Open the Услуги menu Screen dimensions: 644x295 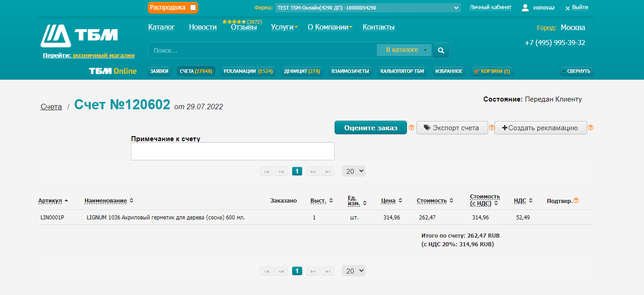(284, 27)
